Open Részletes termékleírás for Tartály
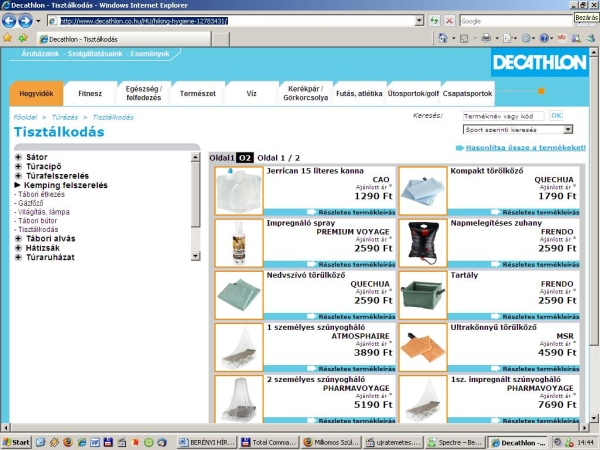Viewport: 600px width, 450px height. tap(540, 316)
